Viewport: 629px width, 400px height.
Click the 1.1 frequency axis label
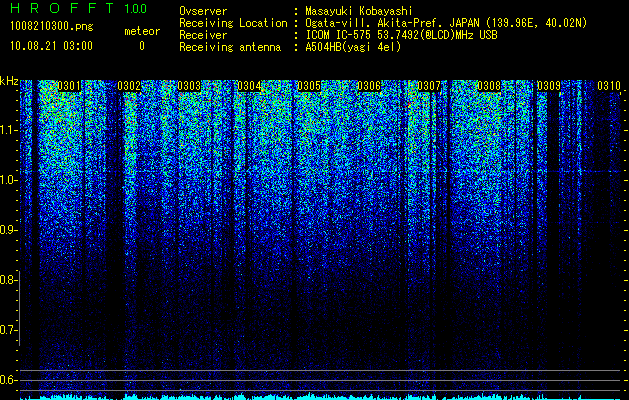pos(8,130)
